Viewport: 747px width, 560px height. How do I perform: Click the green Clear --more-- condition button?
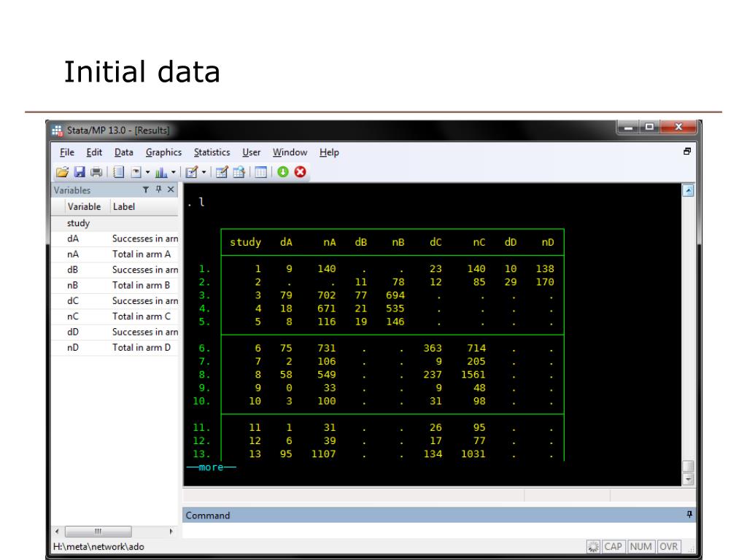pos(283,172)
